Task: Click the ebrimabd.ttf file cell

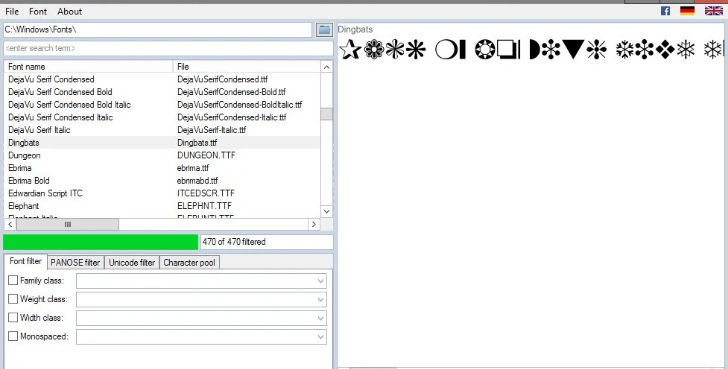Action: tap(197, 181)
